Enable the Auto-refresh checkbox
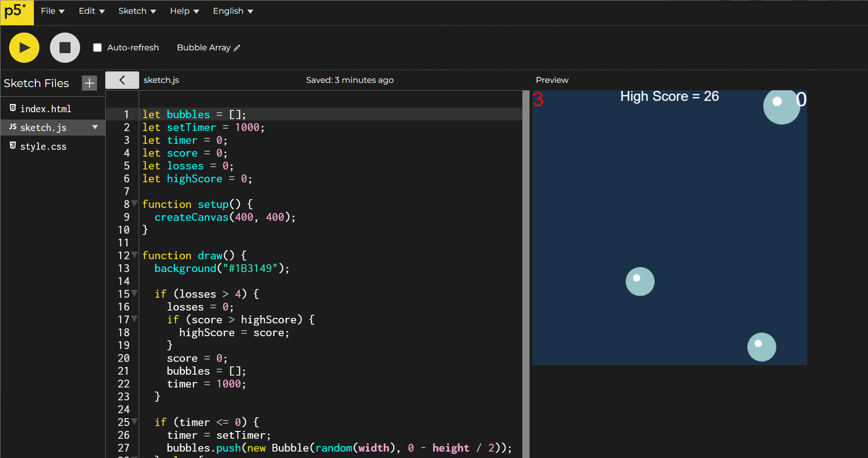This screenshot has width=868, height=458. tap(98, 48)
